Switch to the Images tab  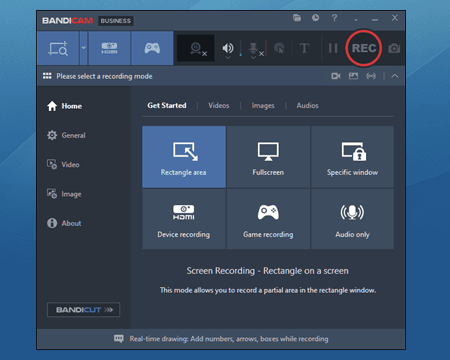(x=263, y=106)
